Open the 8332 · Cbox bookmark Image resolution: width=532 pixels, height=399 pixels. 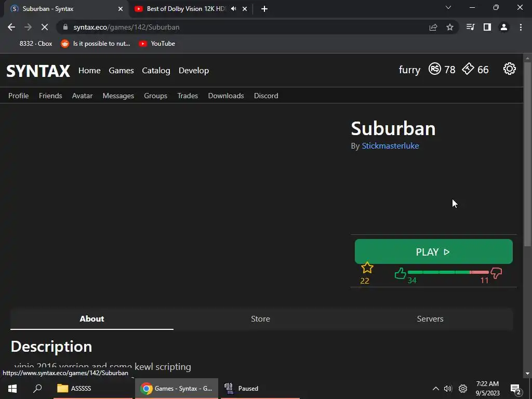36,44
